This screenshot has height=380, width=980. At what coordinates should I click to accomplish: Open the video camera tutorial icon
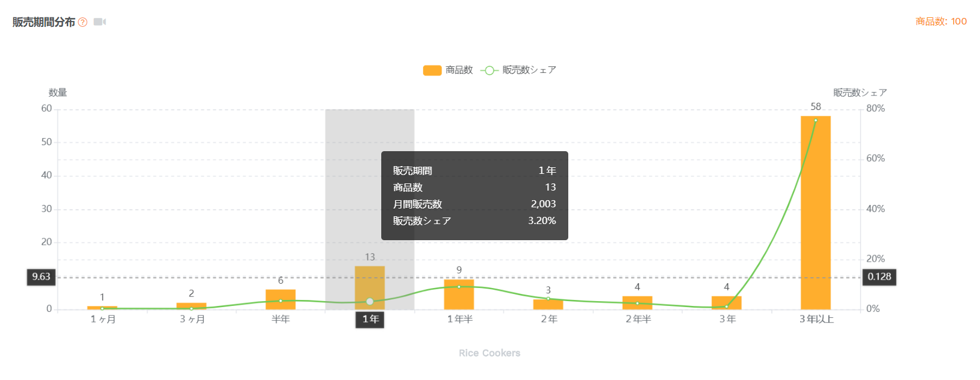100,22
